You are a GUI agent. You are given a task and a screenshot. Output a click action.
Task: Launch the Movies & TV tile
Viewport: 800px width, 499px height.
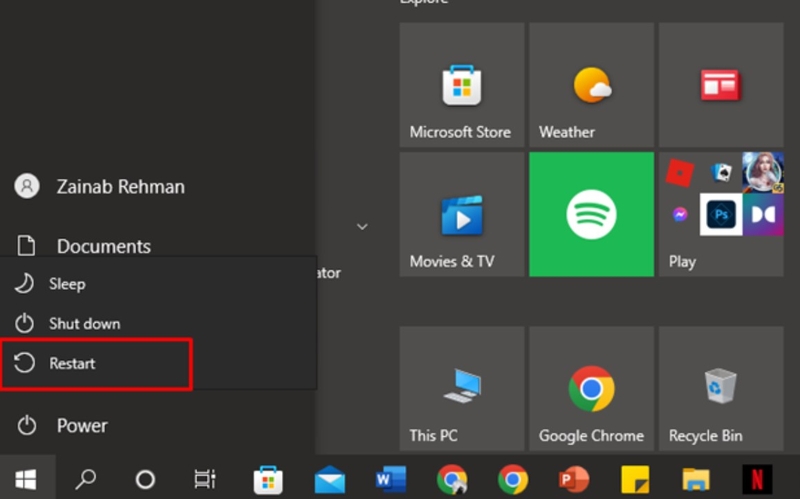pos(462,214)
